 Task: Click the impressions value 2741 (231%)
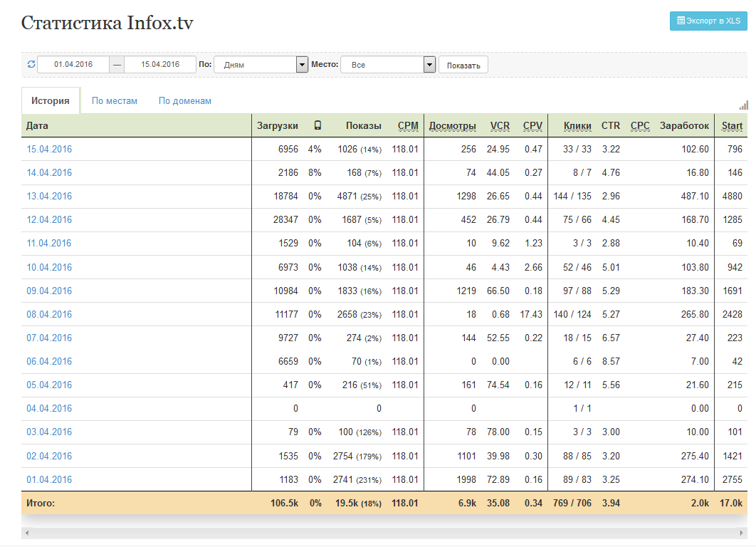click(357, 479)
